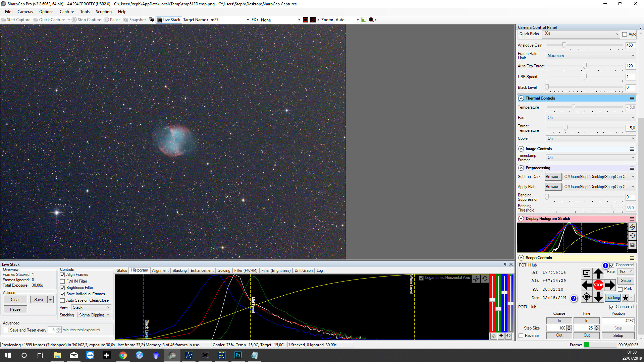Open the Stacking algorithm Sigma Clipping dropdown
This screenshot has width=644, height=362.
94,315
